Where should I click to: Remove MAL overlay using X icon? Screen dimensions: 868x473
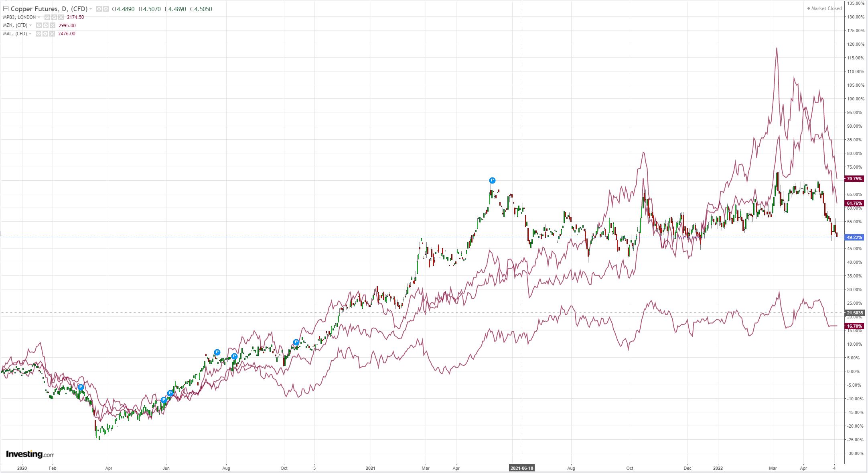(52, 34)
